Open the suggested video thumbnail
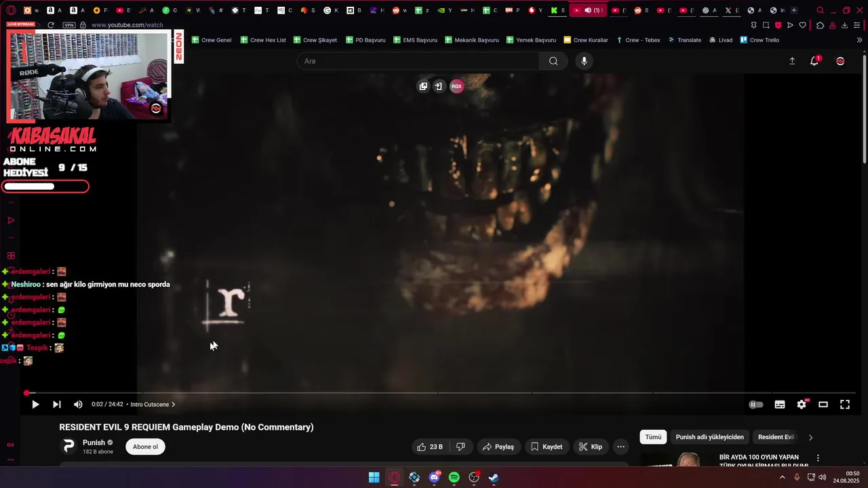Viewport: 868px width, 488px height. coord(677,460)
